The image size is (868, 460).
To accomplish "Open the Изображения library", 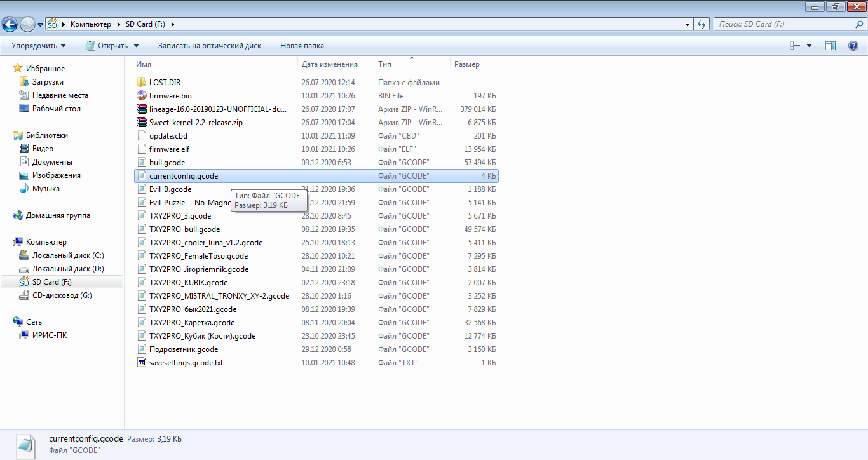I will click(x=57, y=175).
